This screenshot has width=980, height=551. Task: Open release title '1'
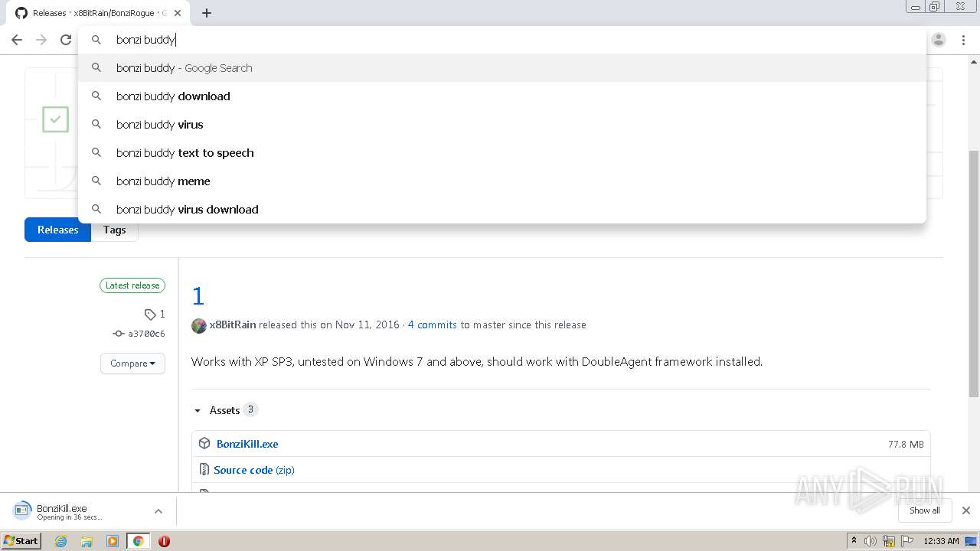(x=198, y=296)
